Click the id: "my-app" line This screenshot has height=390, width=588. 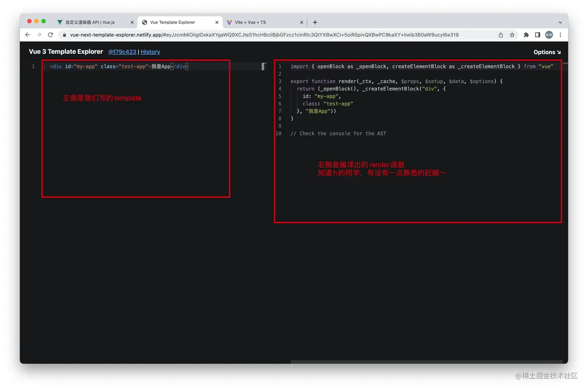coord(322,96)
